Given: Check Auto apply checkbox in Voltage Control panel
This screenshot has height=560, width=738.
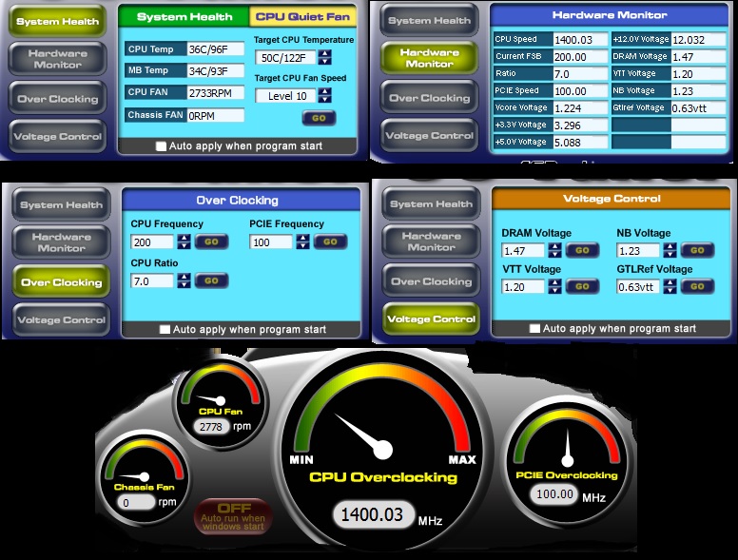Looking at the screenshot, I should [x=534, y=328].
